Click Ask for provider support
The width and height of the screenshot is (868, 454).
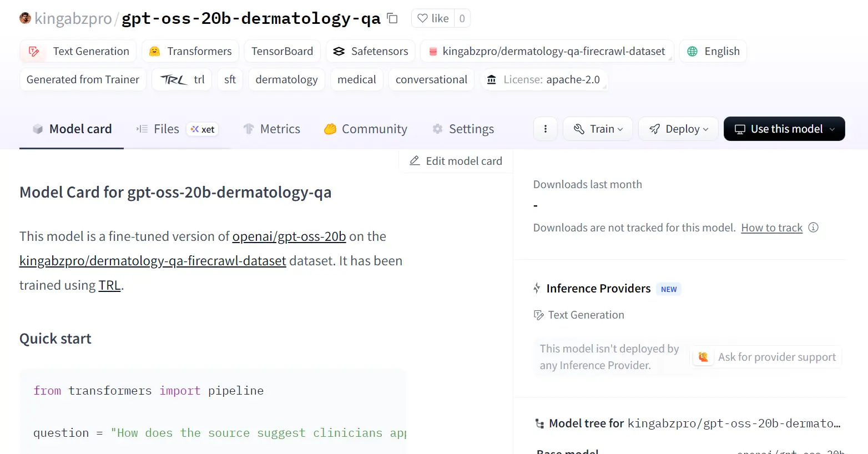coord(766,357)
